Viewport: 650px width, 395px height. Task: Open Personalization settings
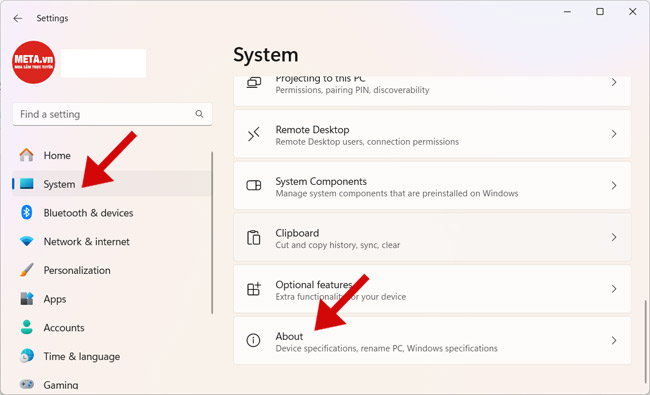coord(112,270)
